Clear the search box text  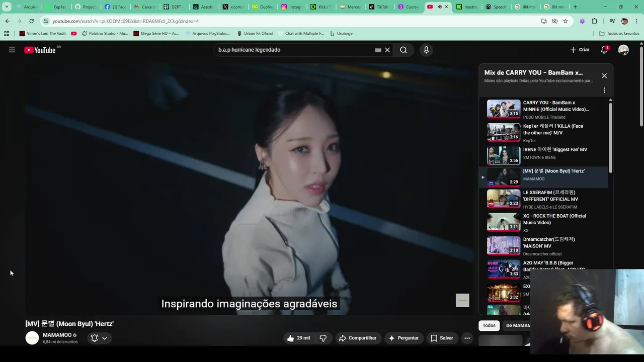click(387, 50)
